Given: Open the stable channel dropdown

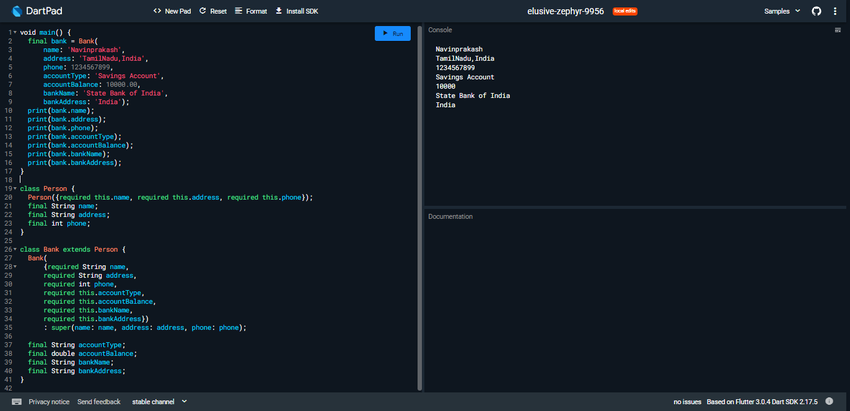Looking at the screenshot, I should [x=159, y=402].
